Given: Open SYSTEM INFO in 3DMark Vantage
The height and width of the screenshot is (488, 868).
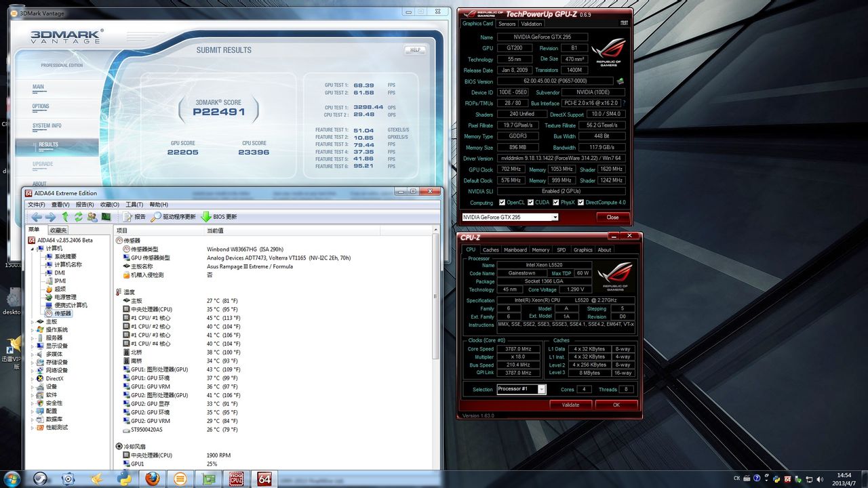Looking at the screenshot, I should (x=47, y=125).
